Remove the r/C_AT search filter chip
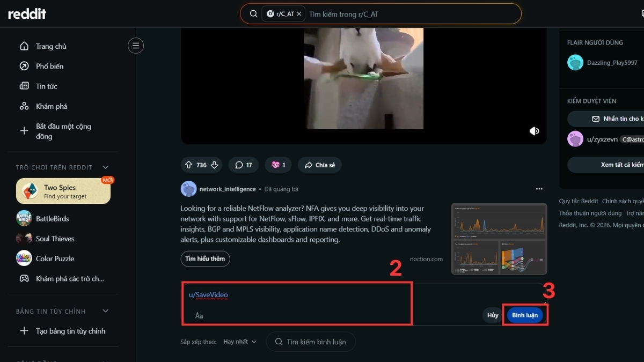The image size is (644, 362). [x=299, y=13]
